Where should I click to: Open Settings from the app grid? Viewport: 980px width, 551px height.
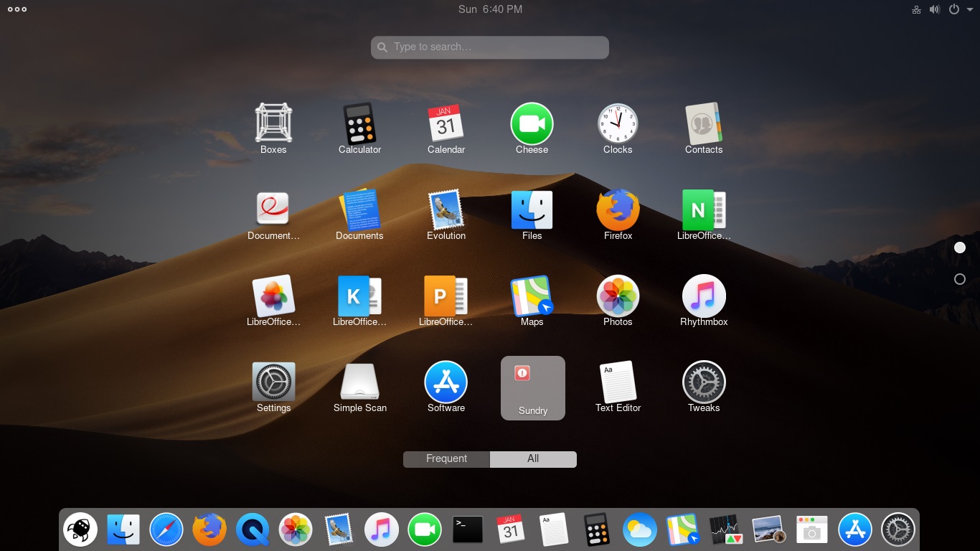(x=273, y=387)
